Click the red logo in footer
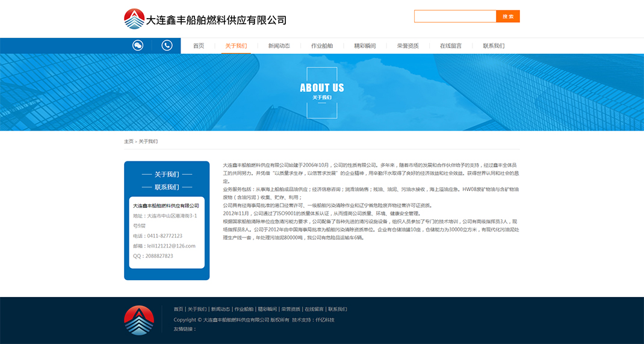Viewport: 644px width, 344px height. [139, 320]
